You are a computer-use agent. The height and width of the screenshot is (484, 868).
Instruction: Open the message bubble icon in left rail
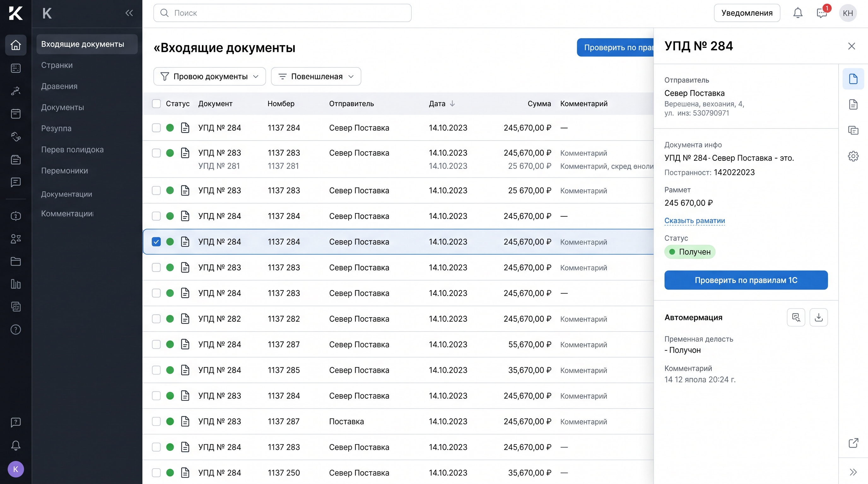[x=16, y=182]
